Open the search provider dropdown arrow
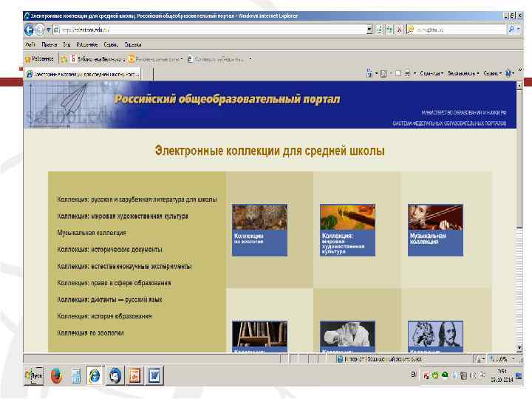This screenshot has width=532, height=399. 519,30
